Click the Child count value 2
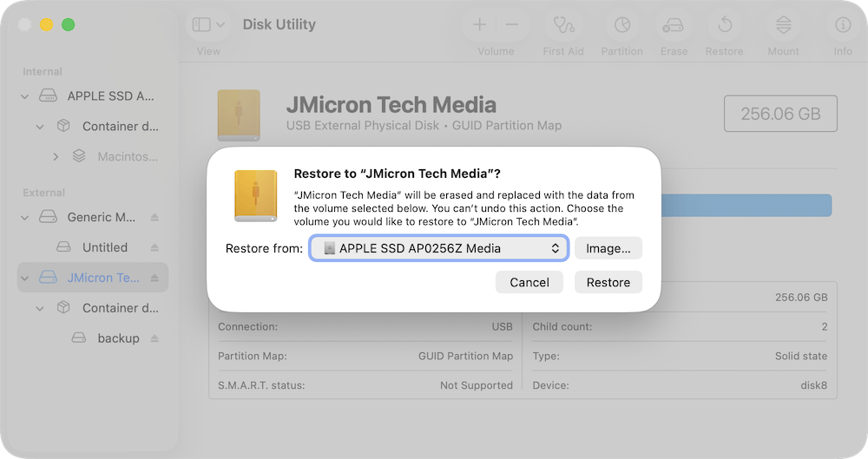Viewport: 868px width, 459px height. [x=825, y=326]
